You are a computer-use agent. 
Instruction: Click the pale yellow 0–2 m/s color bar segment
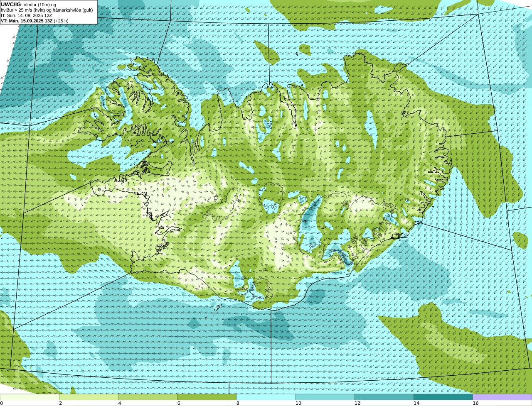click(x=30, y=397)
